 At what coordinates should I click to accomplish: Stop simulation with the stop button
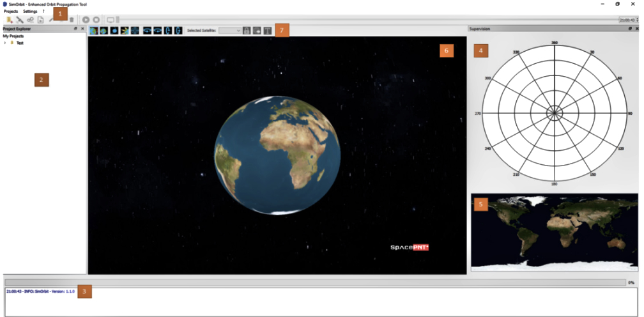(96, 20)
